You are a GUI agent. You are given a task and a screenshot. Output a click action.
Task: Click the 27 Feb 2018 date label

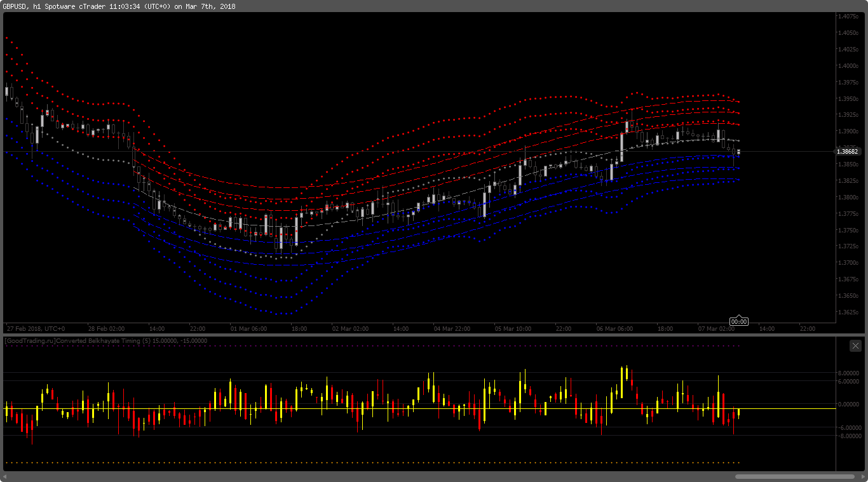(36, 329)
